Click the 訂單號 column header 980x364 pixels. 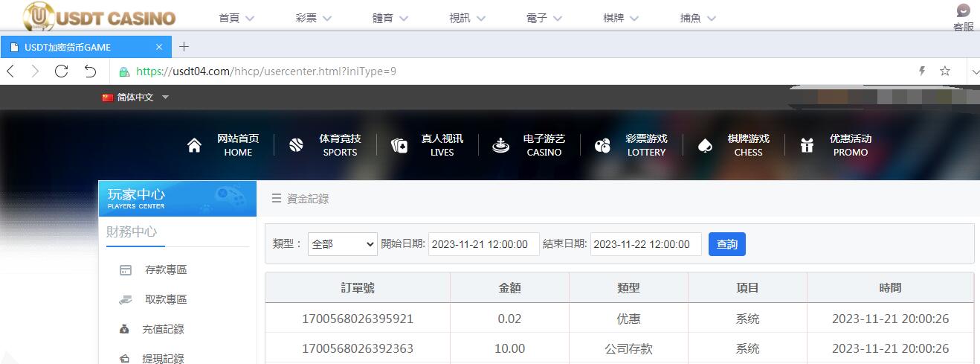coord(358,287)
